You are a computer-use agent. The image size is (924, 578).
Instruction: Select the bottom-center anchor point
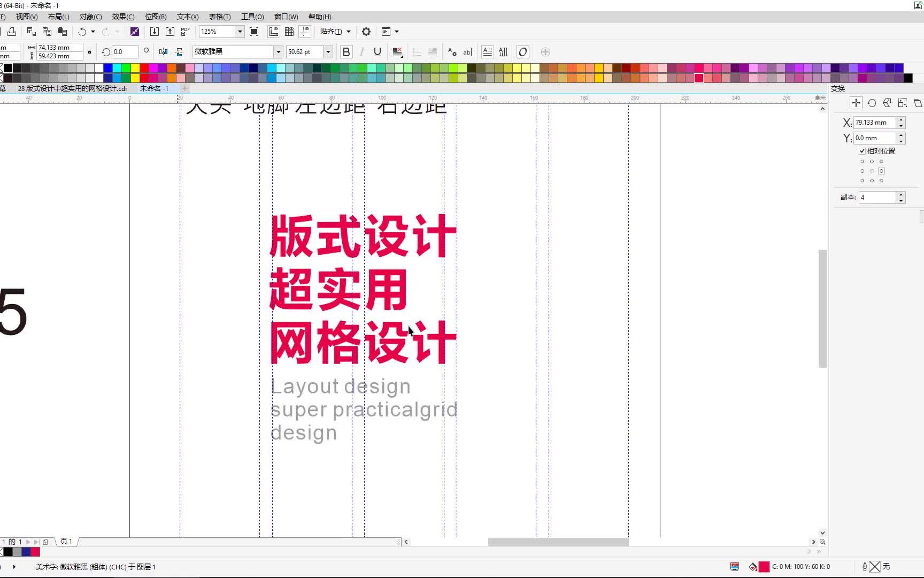872,181
